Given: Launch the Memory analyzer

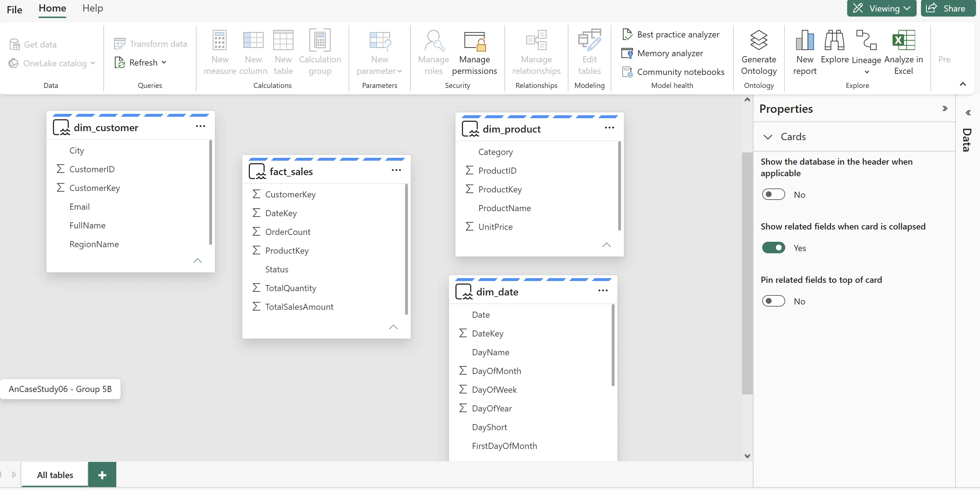Looking at the screenshot, I should point(662,53).
